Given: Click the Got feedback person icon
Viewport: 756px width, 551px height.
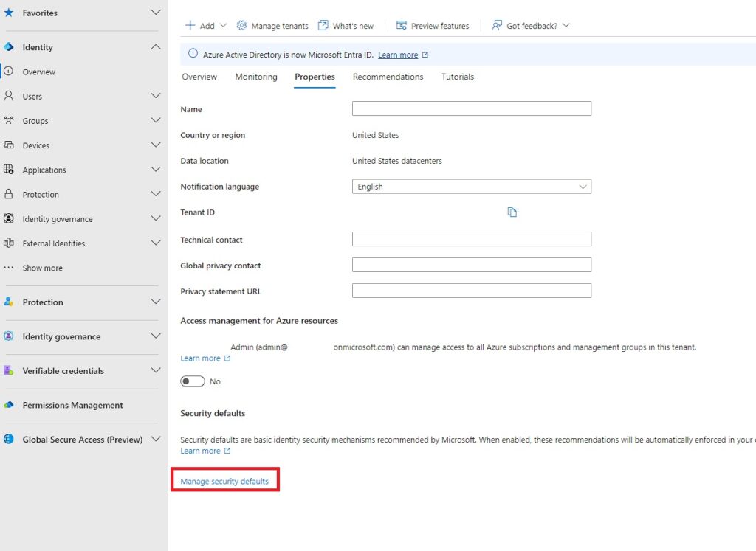Looking at the screenshot, I should tap(497, 26).
